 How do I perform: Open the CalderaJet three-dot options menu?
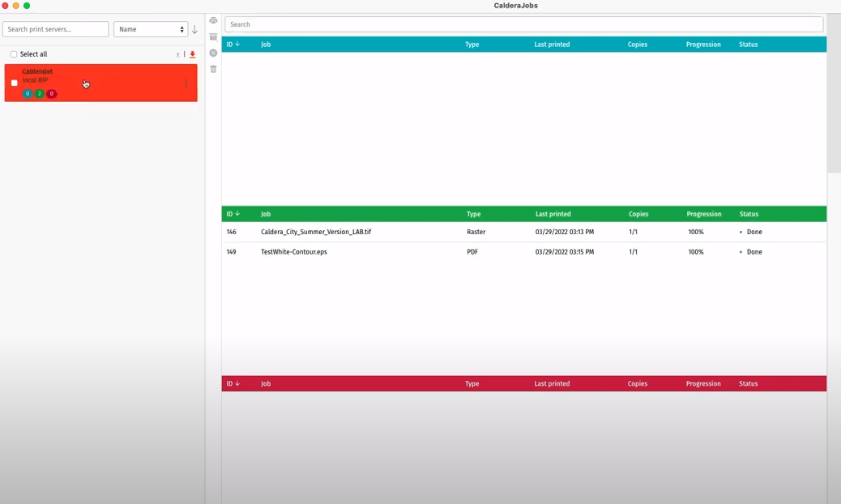(186, 83)
